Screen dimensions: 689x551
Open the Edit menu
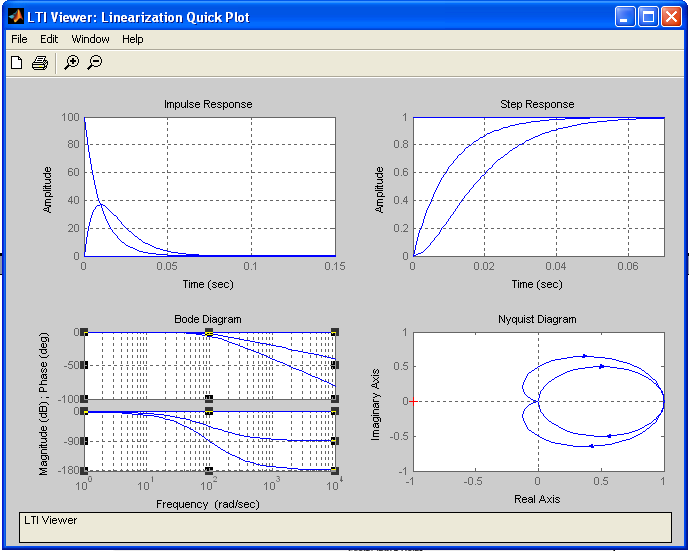point(49,39)
